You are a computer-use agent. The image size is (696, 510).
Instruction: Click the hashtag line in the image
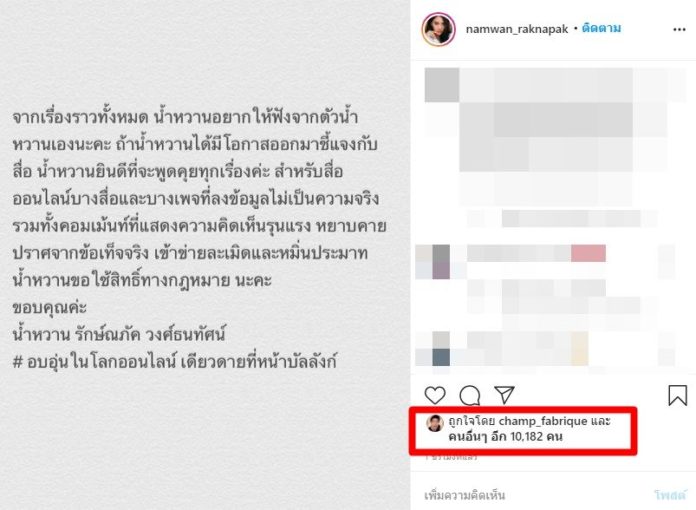tap(174, 361)
